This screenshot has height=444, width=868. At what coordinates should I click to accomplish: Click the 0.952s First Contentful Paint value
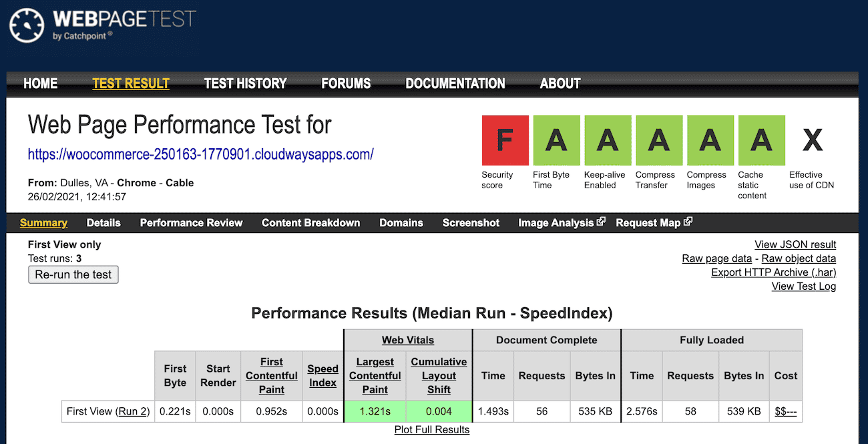click(272, 411)
